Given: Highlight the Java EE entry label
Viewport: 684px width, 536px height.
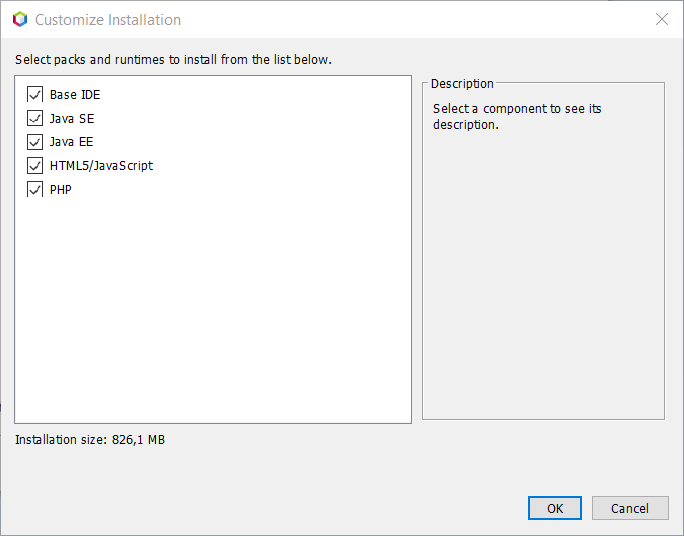Looking at the screenshot, I should [72, 142].
